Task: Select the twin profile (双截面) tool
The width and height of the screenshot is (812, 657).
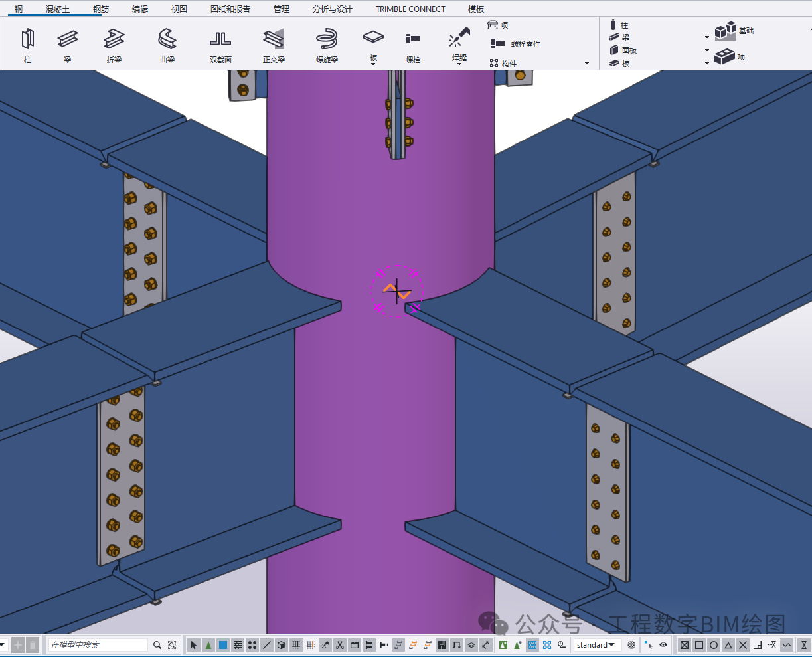Action: (220, 40)
